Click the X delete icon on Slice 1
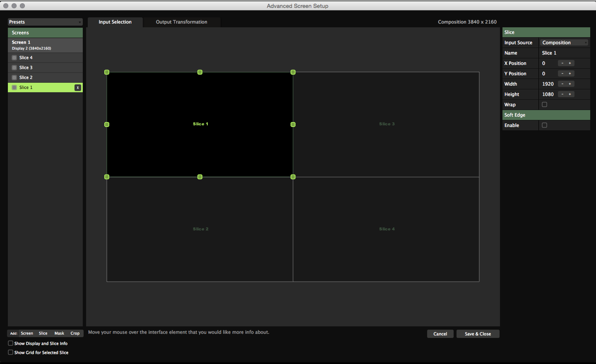This screenshot has width=596, height=364. pos(78,87)
